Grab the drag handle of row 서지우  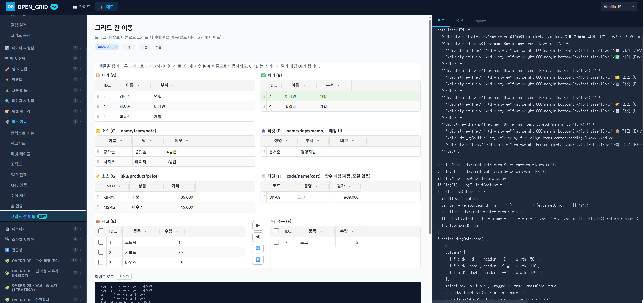98,162
